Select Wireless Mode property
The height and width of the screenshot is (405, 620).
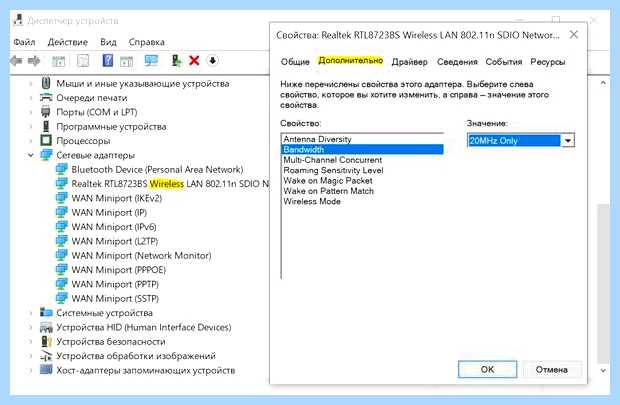pyautogui.click(x=362, y=201)
